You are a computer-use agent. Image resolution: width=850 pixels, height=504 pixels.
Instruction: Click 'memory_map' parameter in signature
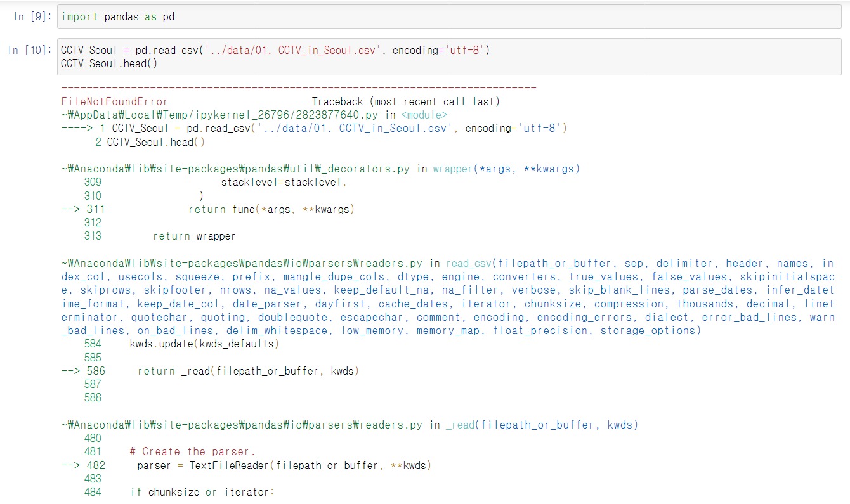point(448,330)
